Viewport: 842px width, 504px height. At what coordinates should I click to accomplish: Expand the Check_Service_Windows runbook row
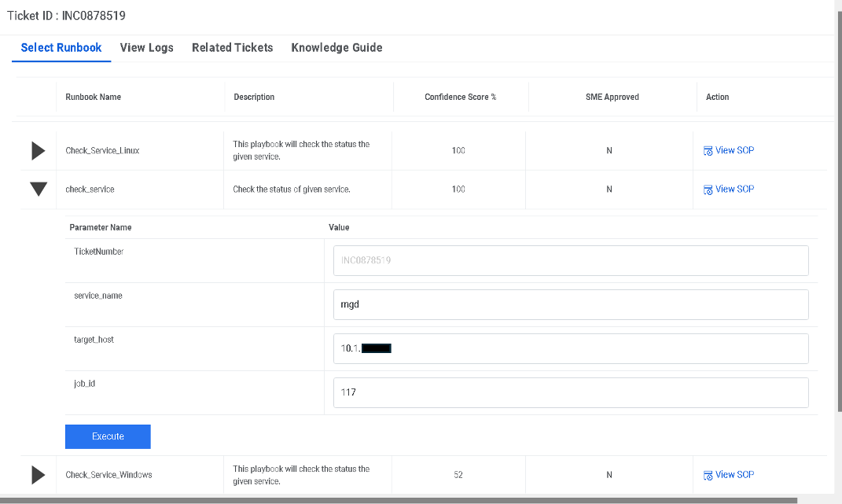click(x=38, y=475)
